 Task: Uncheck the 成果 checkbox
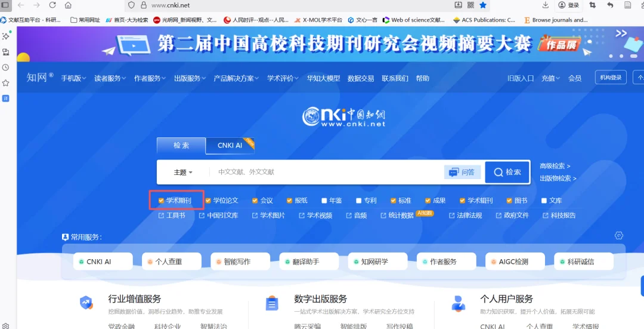[x=428, y=201]
